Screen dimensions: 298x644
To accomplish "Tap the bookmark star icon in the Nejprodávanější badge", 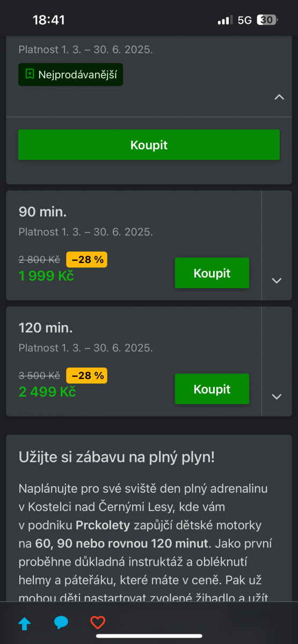I will (x=30, y=74).
